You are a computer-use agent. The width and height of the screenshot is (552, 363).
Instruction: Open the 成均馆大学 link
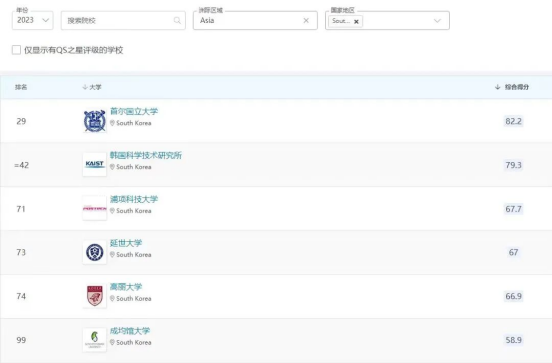130,331
